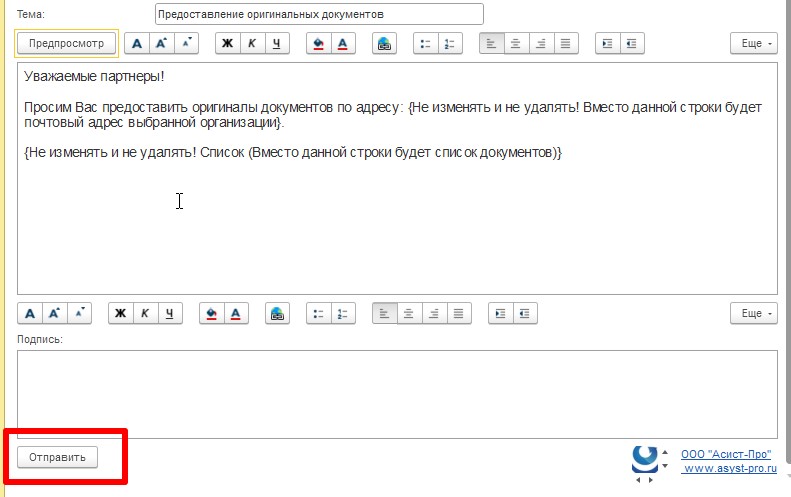Viewport: 791px width, 497px height.
Task: Pick text color in top toolbar
Action: (x=343, y=43)
